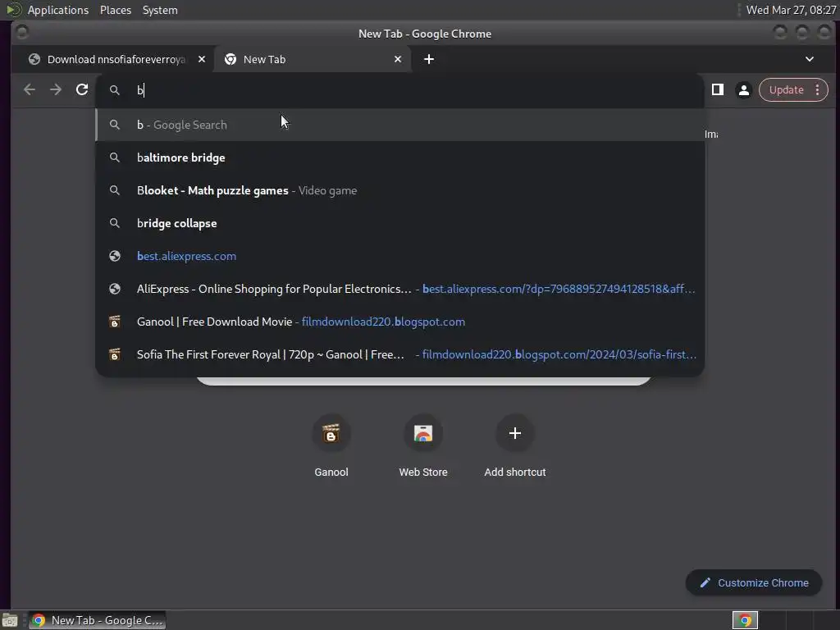Open AliExpress Online Shopping suggestion
This screenshot has height=630, width=840.
click(x=399, y=289)
